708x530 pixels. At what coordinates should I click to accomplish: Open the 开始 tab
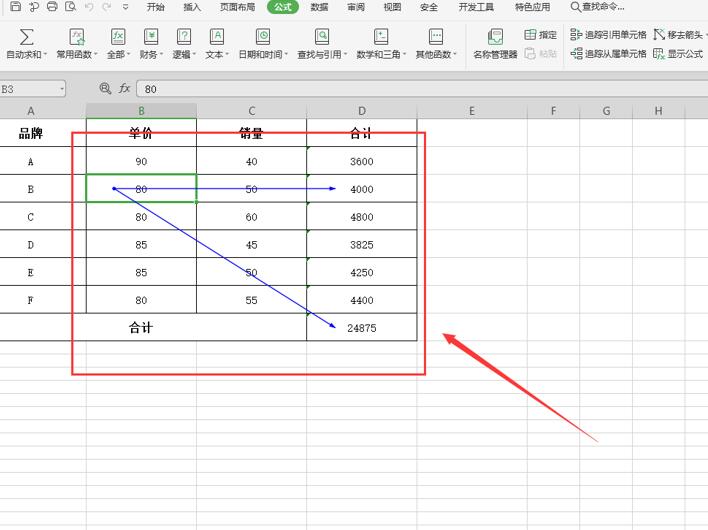click(x=155, y=7)
